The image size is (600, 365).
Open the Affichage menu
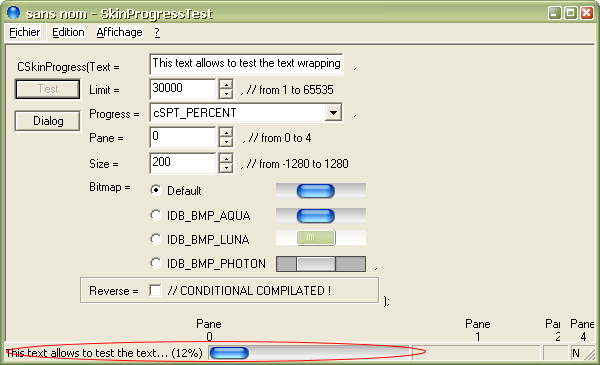pos(119,33)
